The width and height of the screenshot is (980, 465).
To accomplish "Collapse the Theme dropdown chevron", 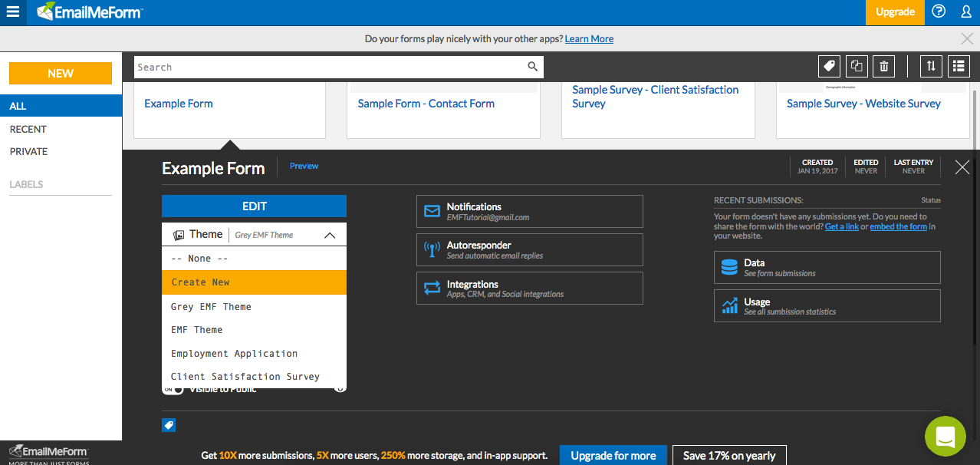I will coord(330,236).
